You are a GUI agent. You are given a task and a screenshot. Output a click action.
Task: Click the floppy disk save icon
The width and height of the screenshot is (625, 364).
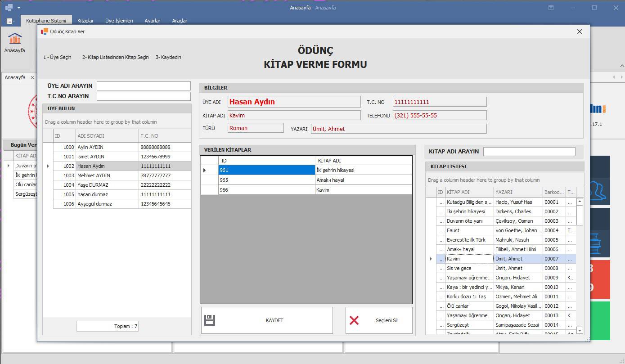[x=210, y=320]
